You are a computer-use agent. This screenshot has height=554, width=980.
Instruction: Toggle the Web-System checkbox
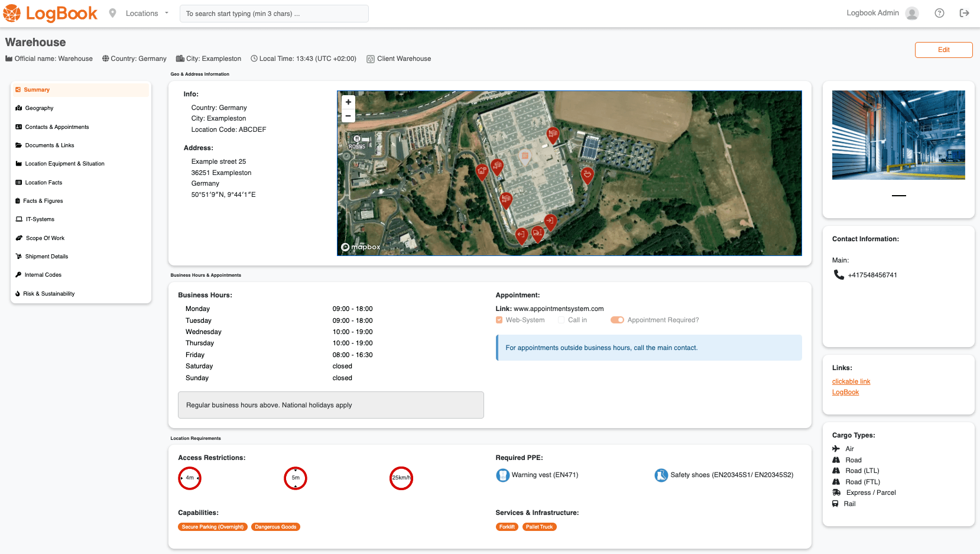click(499, 320)
